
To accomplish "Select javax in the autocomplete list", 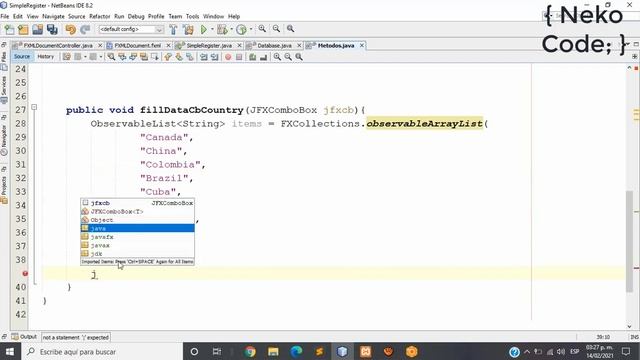I will click(x=137, y=245).
